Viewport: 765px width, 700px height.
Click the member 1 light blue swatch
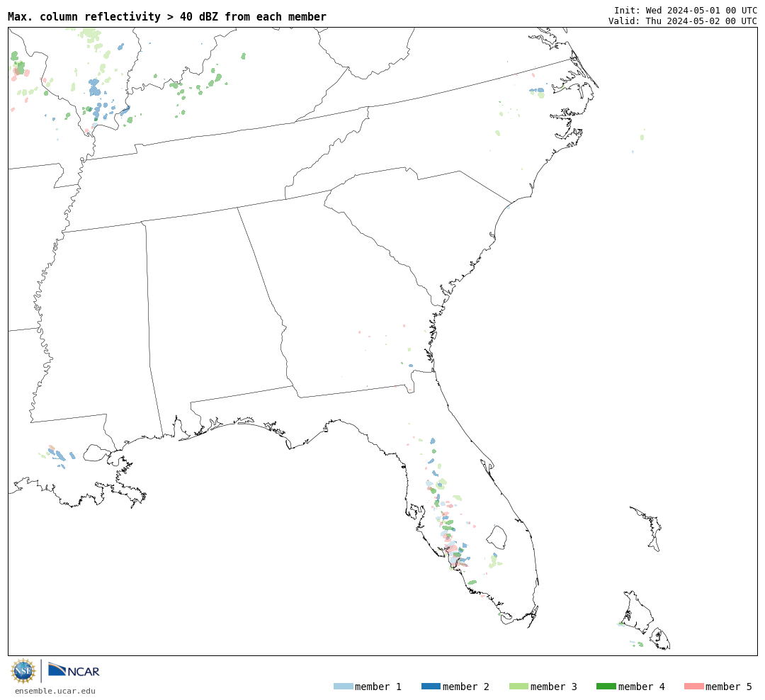(344, 687)
